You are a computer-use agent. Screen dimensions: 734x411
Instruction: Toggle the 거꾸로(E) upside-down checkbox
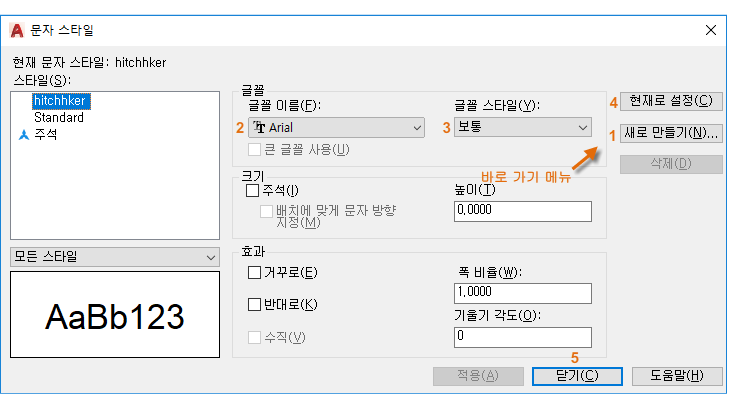tap(253, 272)
